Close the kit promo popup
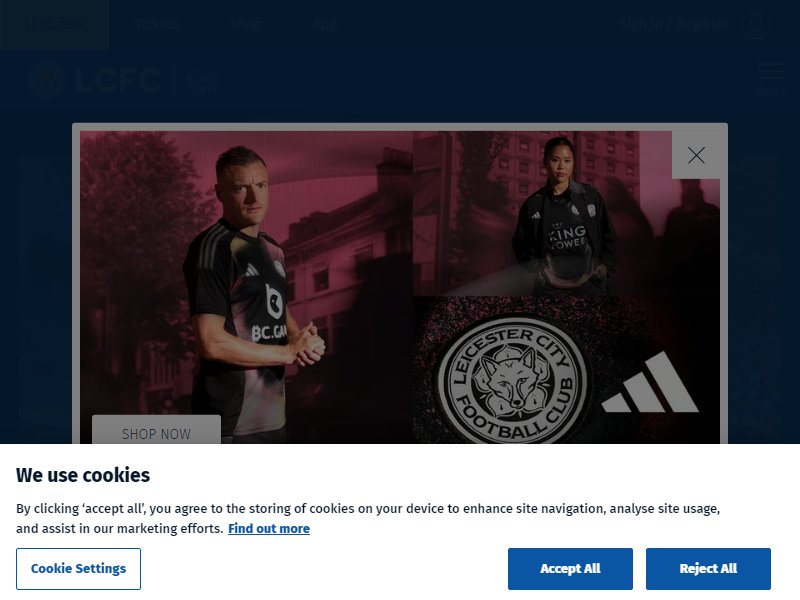Viewport: 800px width, 600px height. click(696, 155)
